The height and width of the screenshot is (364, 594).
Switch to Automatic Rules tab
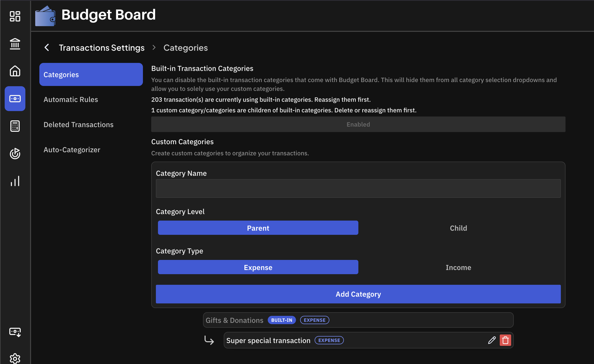[x=91, y=100]
